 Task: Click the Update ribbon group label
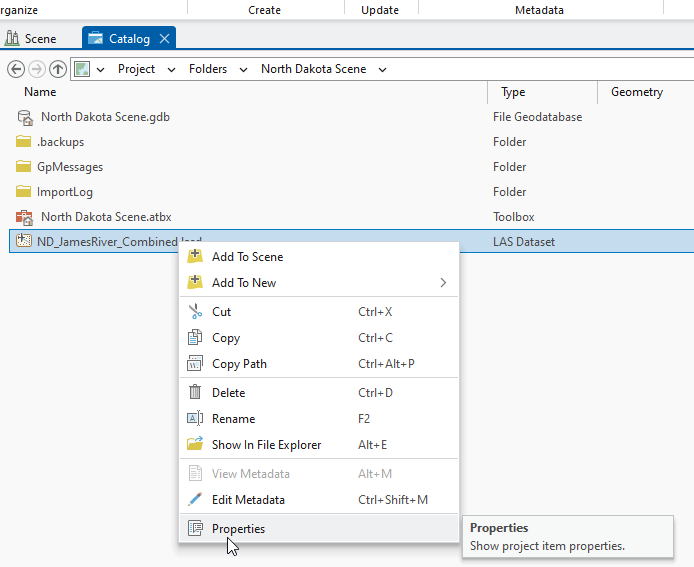(380, 10)
